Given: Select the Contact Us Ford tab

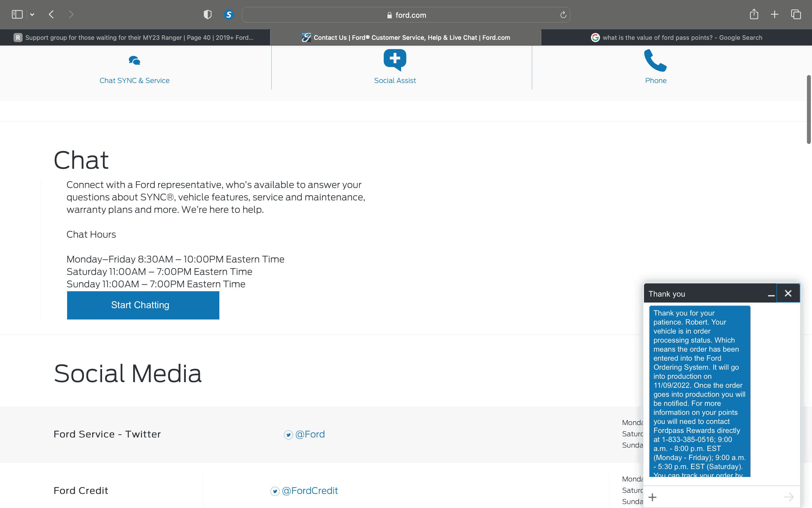Looking at the screenshot, I should click(406, 38).
